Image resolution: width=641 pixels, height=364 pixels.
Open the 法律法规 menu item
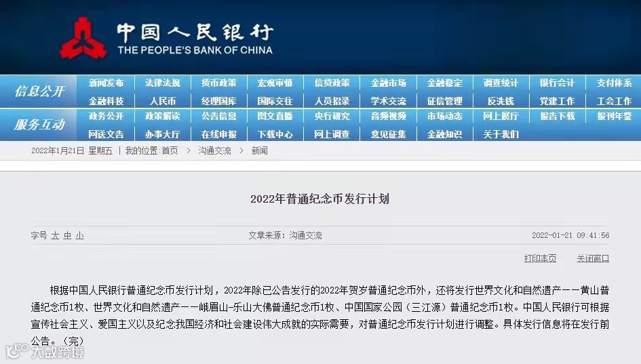162,83
